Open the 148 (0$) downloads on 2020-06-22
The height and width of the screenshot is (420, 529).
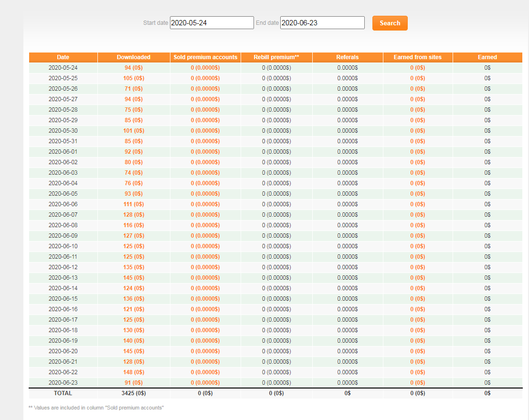[x=134, y=372]
